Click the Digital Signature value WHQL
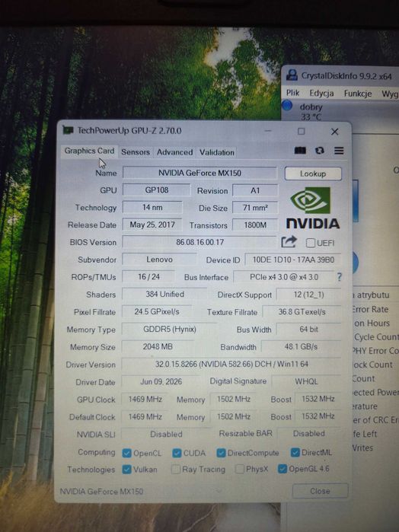The width and height of the screenshot is (399, 532). 306,381
